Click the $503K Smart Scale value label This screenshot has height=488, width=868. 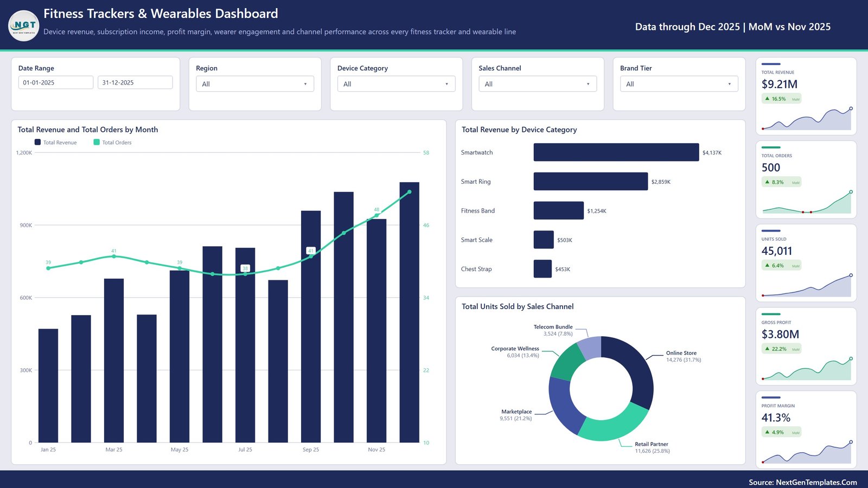point(565,240)
